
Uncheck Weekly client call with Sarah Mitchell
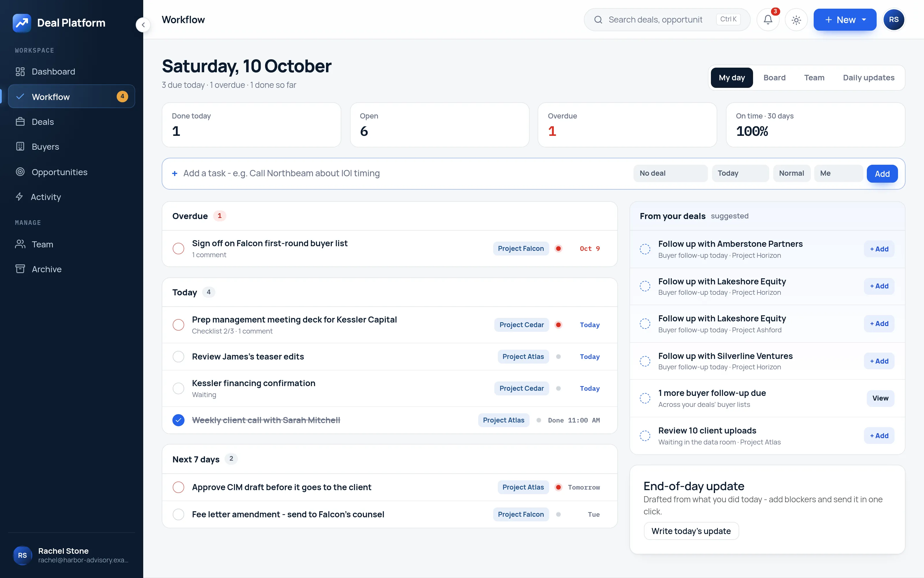point(178,420)
